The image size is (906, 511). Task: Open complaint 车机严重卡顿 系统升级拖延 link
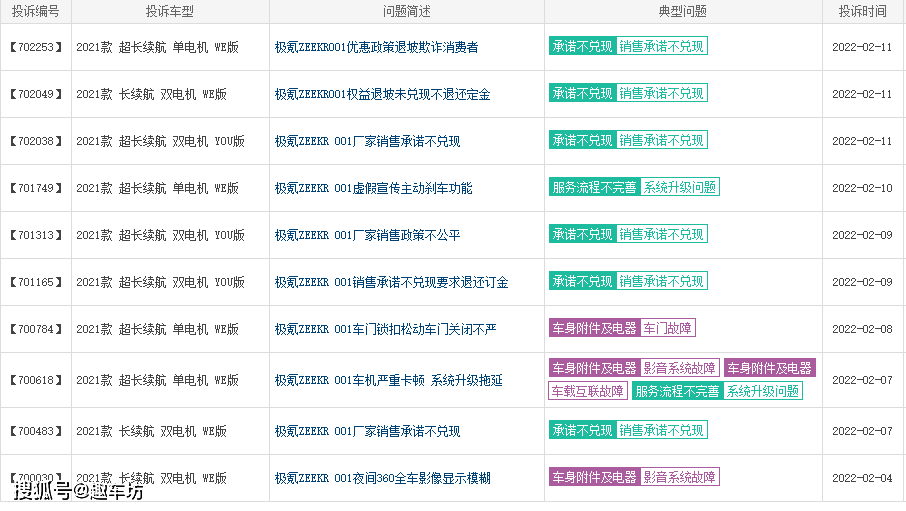click(388, 380)
